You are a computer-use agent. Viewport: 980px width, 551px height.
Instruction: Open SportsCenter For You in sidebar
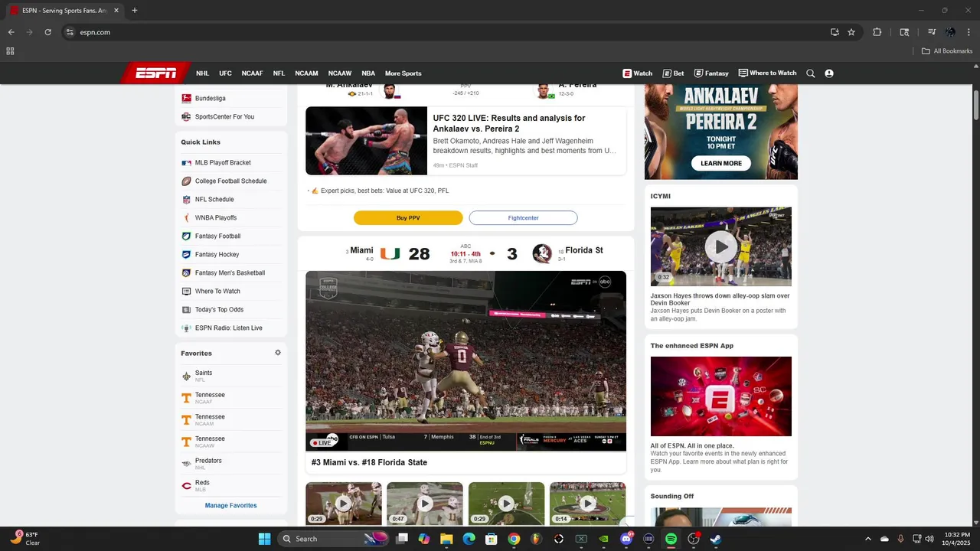point(224,117)
